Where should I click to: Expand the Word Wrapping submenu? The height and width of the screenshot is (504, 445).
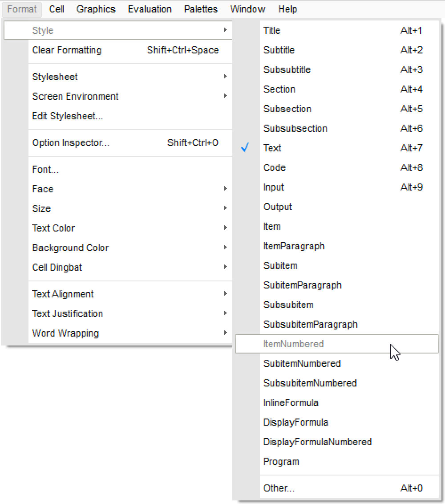tap(65, 333)
